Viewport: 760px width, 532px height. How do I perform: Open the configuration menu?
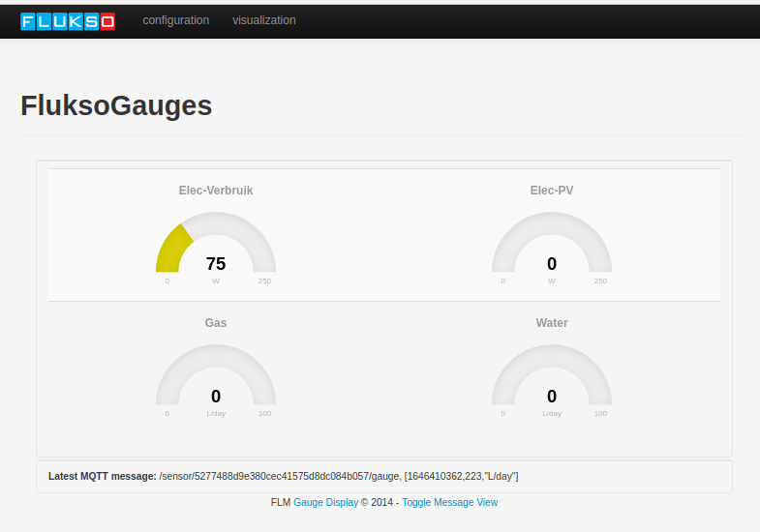[175, 20]
